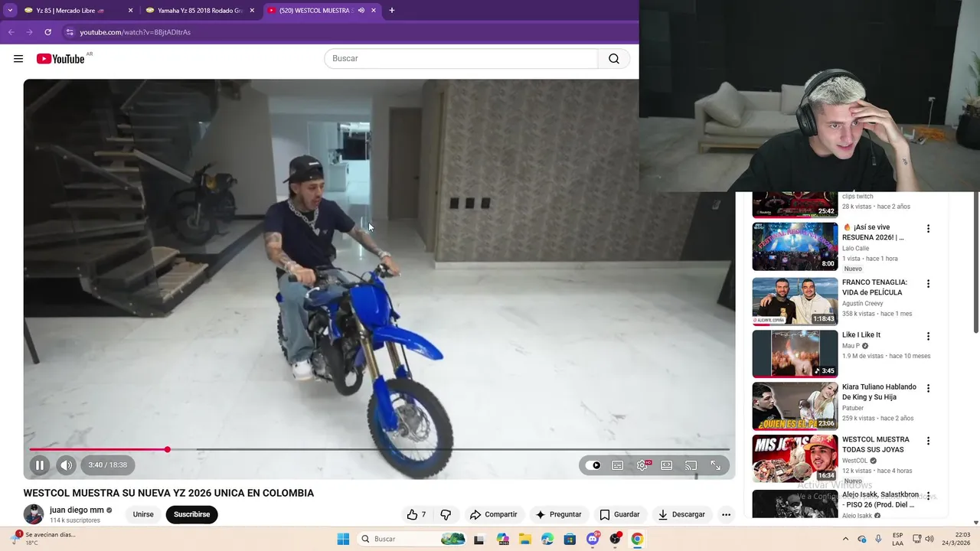Dislike the video with thumbs down
The image size is (980, 551).
tap(446, 514)
